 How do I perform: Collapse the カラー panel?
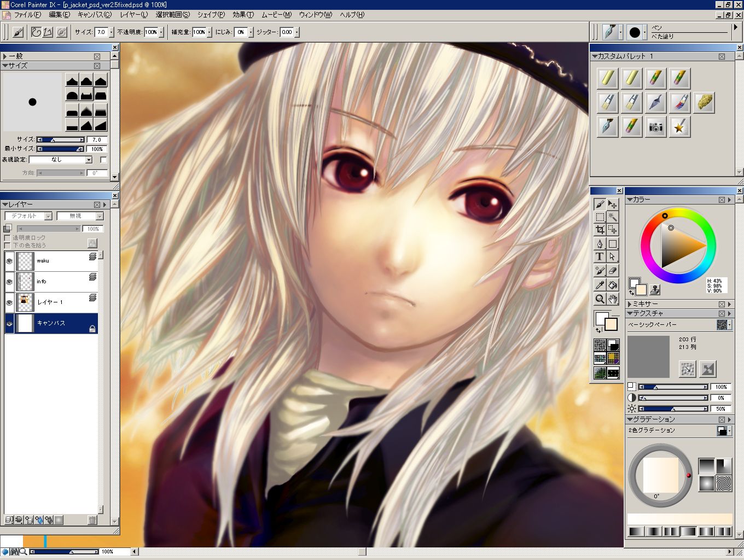[x=630, y=200]
